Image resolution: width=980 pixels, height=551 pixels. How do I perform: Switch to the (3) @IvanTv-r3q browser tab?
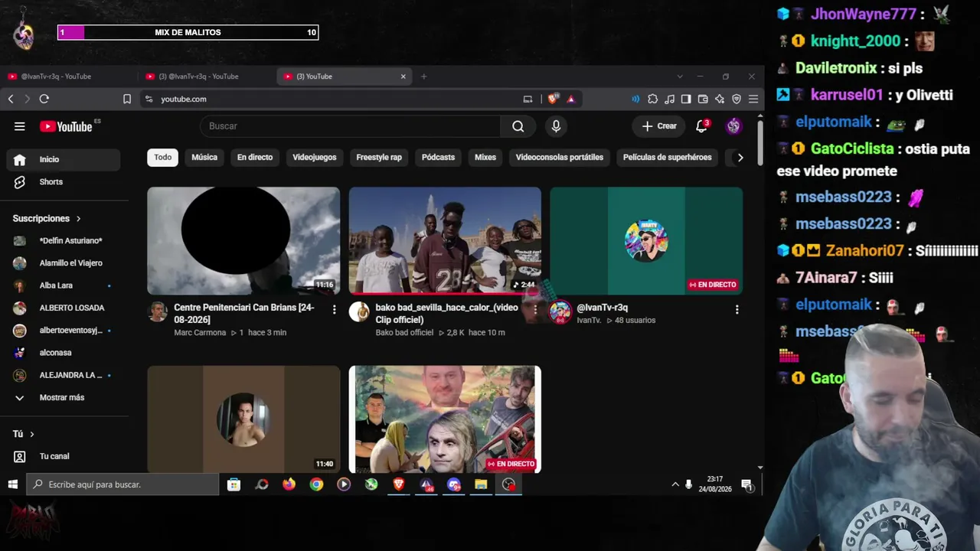click(x=207, y=77)
